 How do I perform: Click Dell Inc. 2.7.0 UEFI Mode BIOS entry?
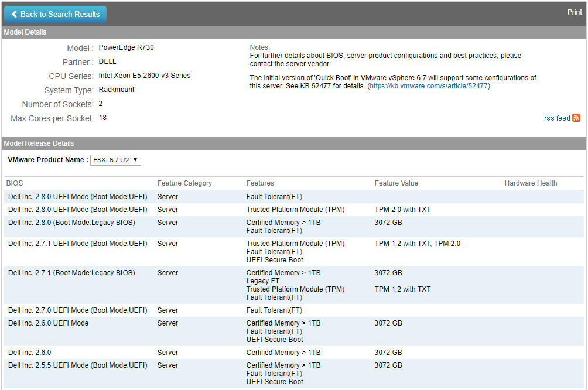click(x=78, y=310)
